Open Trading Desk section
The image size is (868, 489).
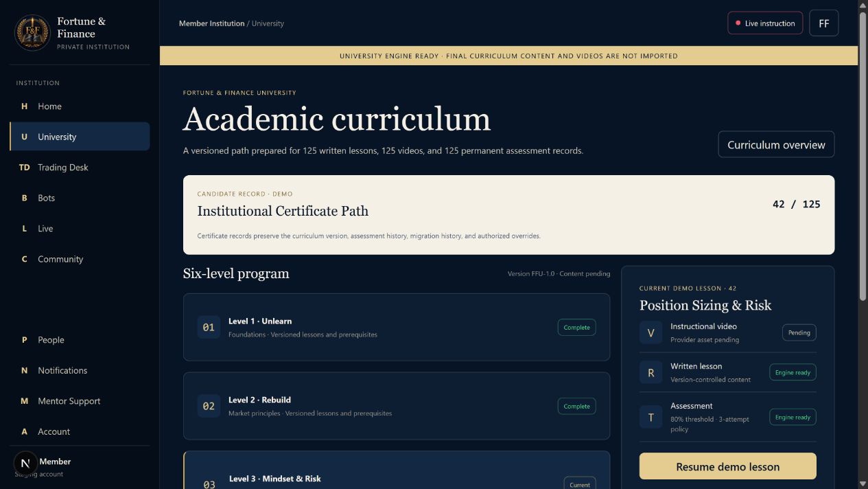click(x=80, y=168)
